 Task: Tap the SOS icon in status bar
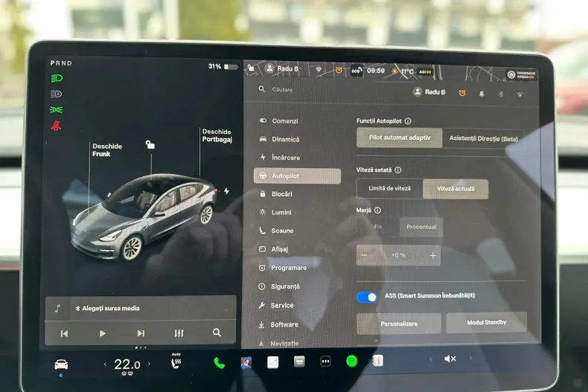click(x=357, y=71)
